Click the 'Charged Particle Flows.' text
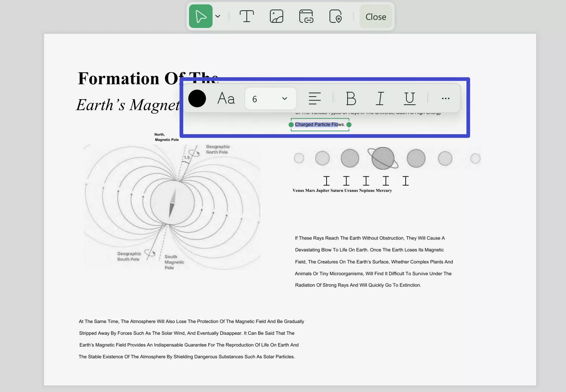This screenshot has height=392, width=566. point(320,125)
